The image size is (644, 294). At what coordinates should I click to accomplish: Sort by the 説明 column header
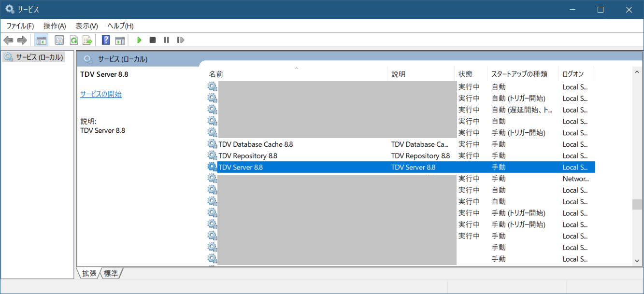point(421,74)
